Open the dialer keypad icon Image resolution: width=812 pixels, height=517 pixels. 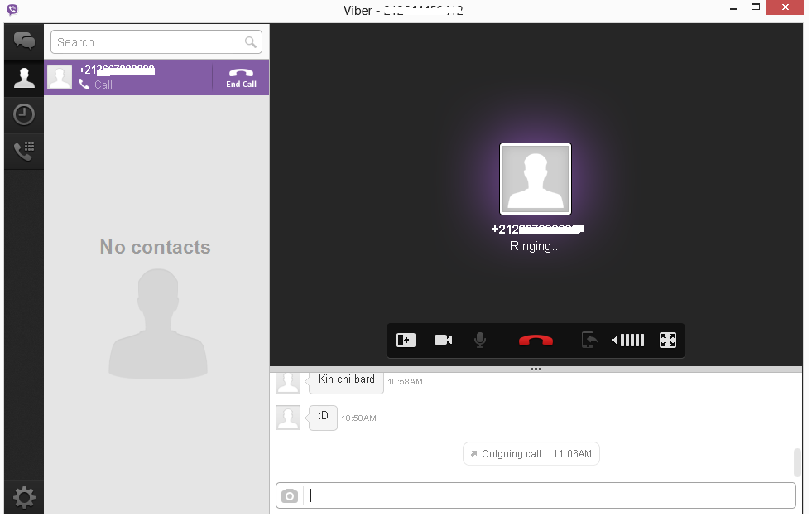pyautogui.click(x=23, y=151)
